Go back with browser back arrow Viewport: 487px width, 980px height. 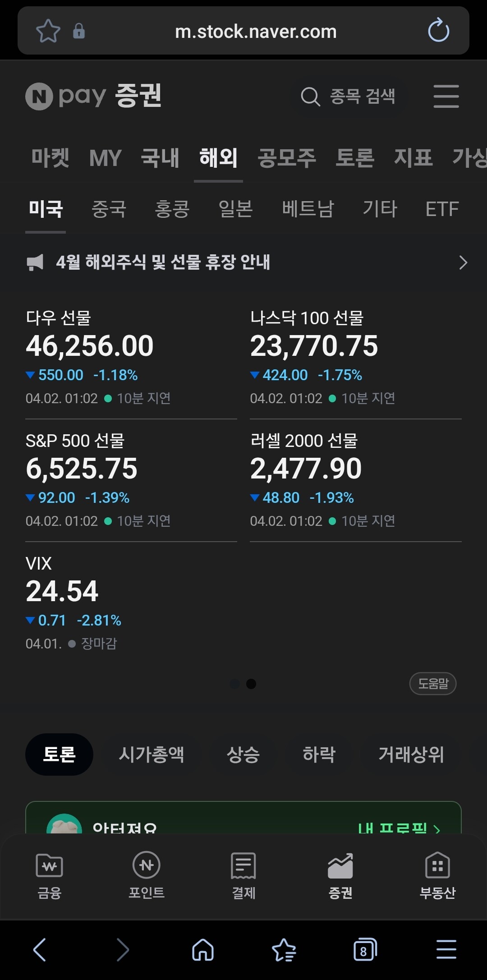40,950
